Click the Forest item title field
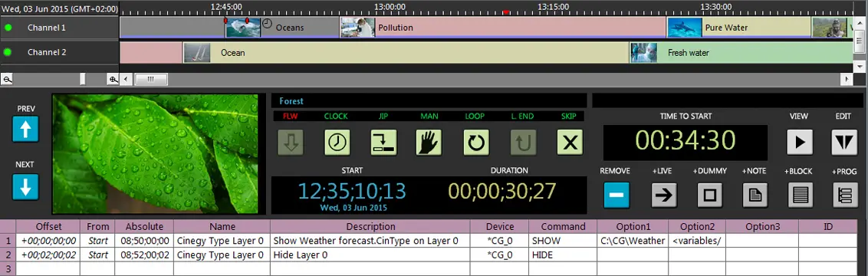868x276 pixels. point(429,101)
